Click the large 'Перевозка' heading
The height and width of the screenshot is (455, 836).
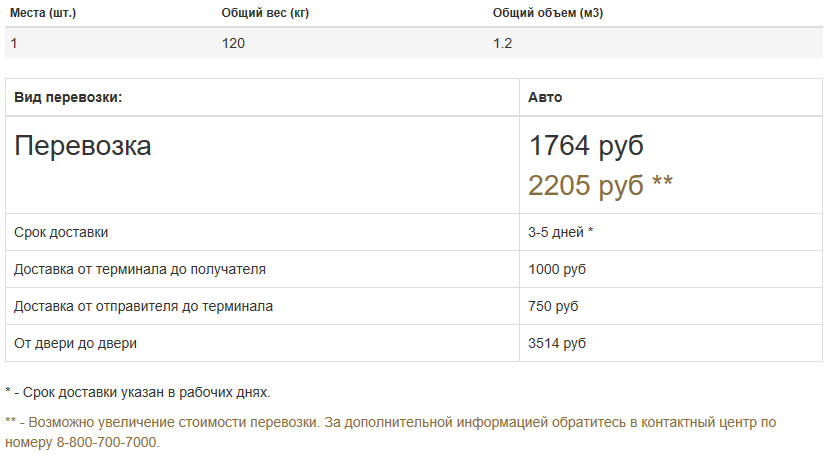coord(83,146)
